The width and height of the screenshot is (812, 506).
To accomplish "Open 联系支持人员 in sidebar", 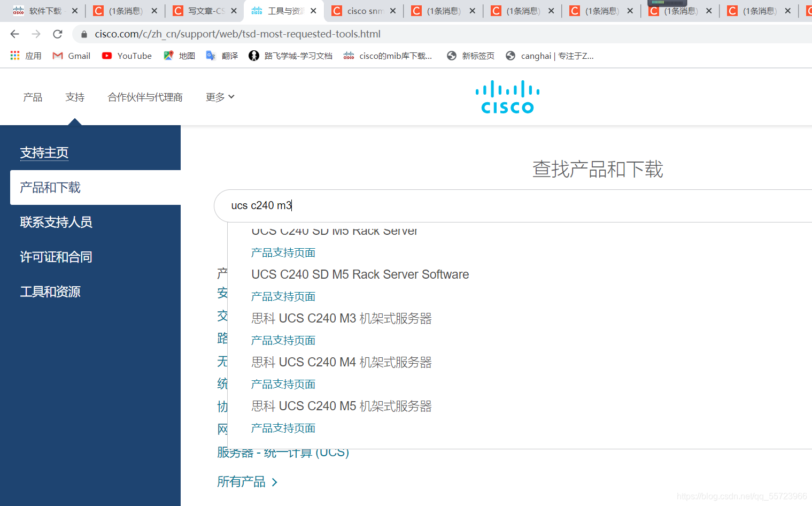I will [x=56, y=223].
